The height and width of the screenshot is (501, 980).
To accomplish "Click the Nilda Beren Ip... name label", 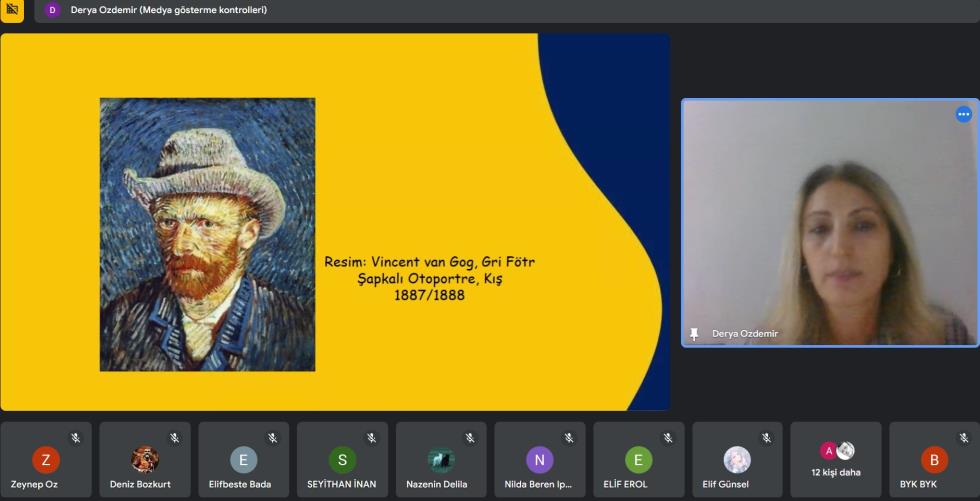I will click(538, 484).
